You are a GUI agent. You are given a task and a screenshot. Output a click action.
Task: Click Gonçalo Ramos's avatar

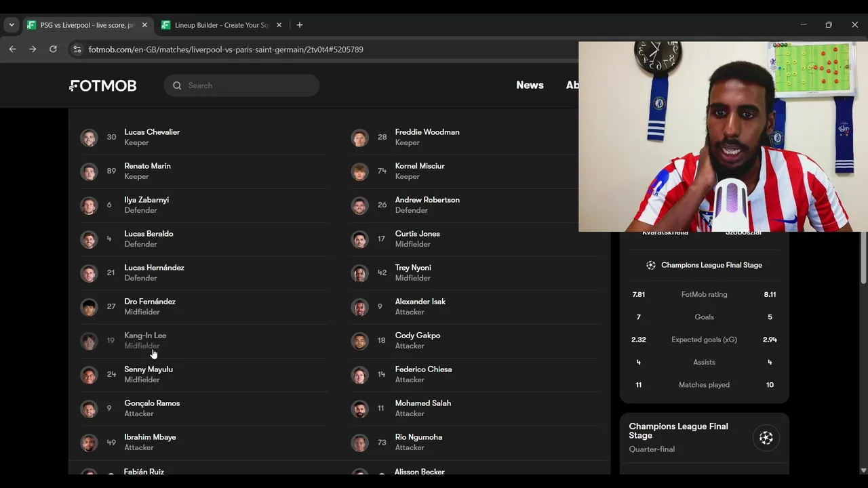point(89,409)
